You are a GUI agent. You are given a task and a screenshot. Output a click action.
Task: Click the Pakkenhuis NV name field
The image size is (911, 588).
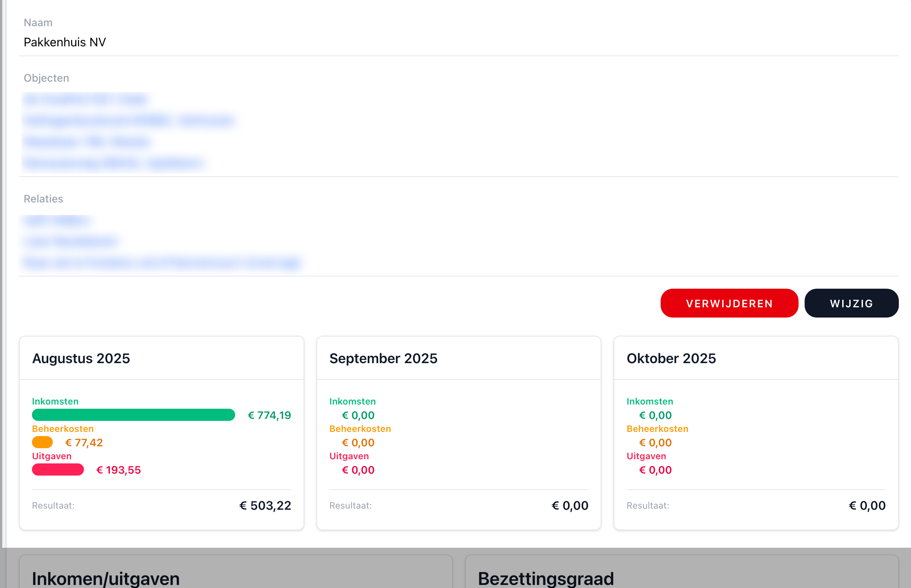pyautogui.click(x=65, y=42)
